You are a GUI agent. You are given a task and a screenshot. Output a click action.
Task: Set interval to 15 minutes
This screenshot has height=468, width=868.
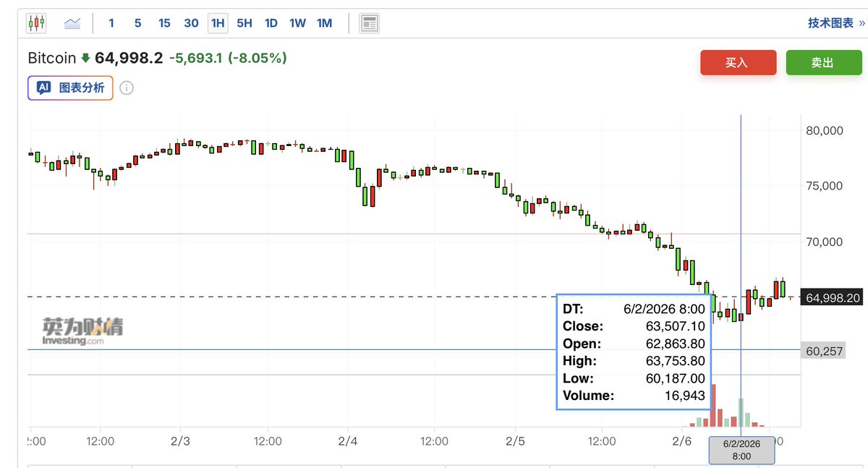point(164,23)
